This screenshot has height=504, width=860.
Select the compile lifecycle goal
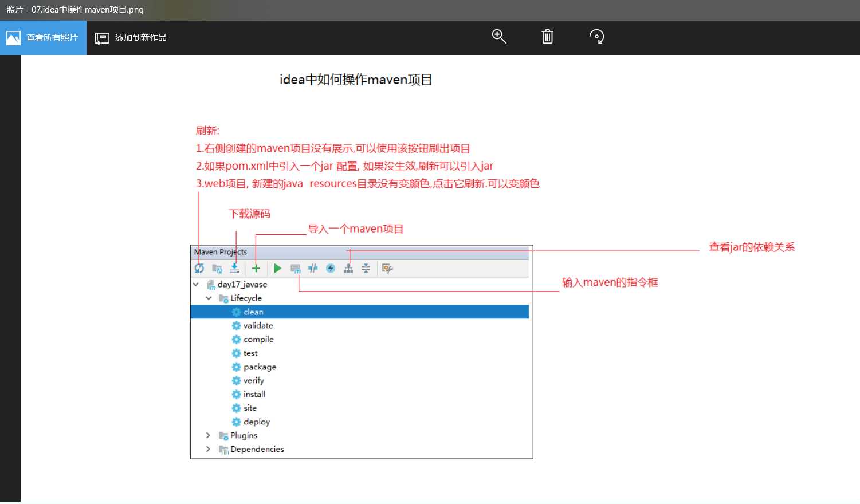(258, 339)
